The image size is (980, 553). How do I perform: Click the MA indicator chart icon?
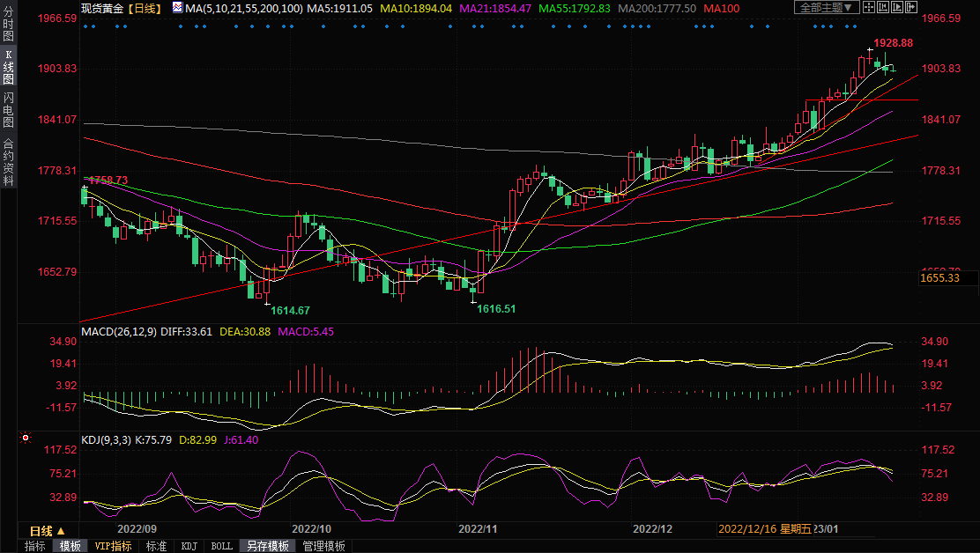tap(177, 8)
